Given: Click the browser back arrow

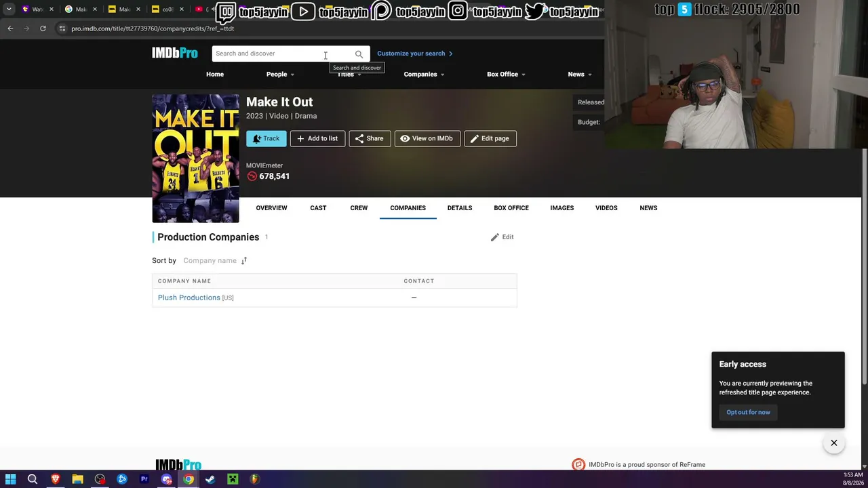Looking at the screenshot, I should (10, 28).
